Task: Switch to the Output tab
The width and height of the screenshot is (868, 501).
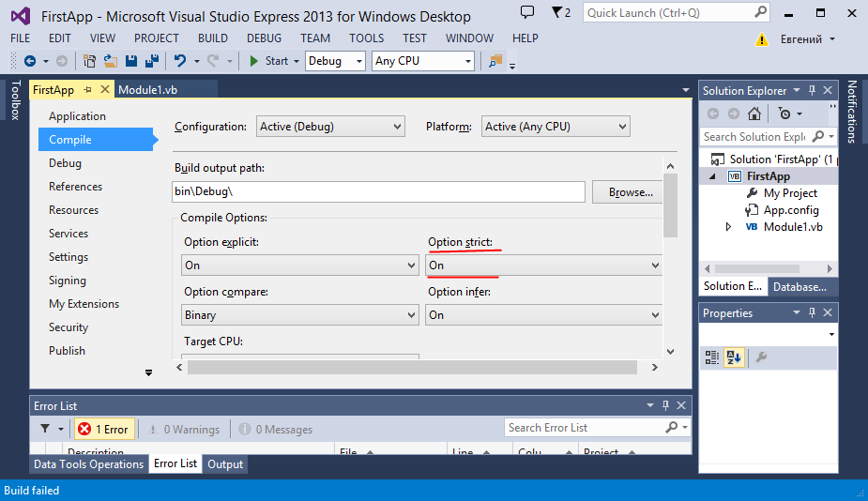Action: coord(225,463)
